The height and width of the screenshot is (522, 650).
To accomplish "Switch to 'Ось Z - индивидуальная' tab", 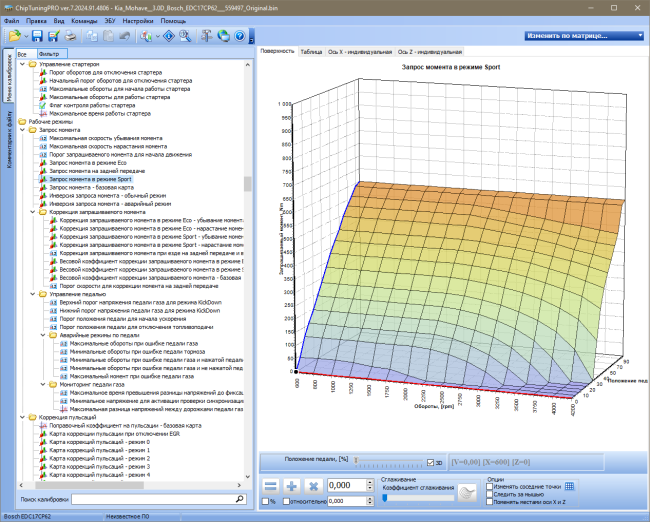I will pos(429,52).
